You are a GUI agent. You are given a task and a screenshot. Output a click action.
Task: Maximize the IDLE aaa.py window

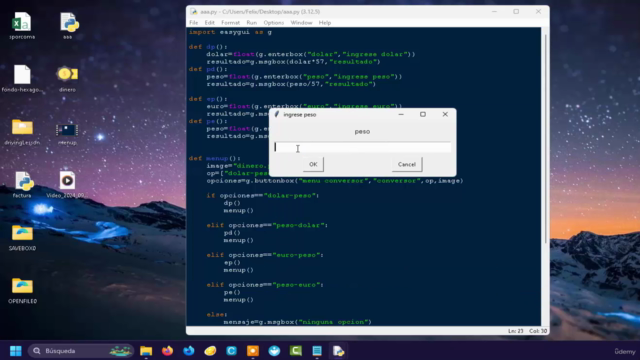coord(516,12)
